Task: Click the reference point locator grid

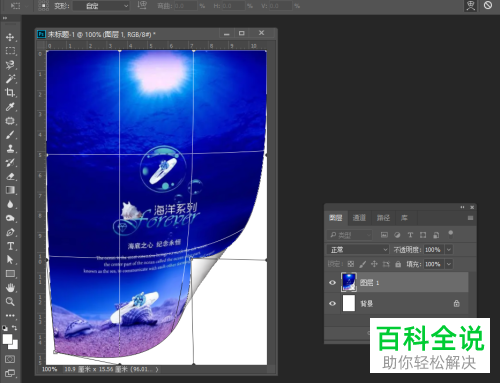Action: click(43, 6)
